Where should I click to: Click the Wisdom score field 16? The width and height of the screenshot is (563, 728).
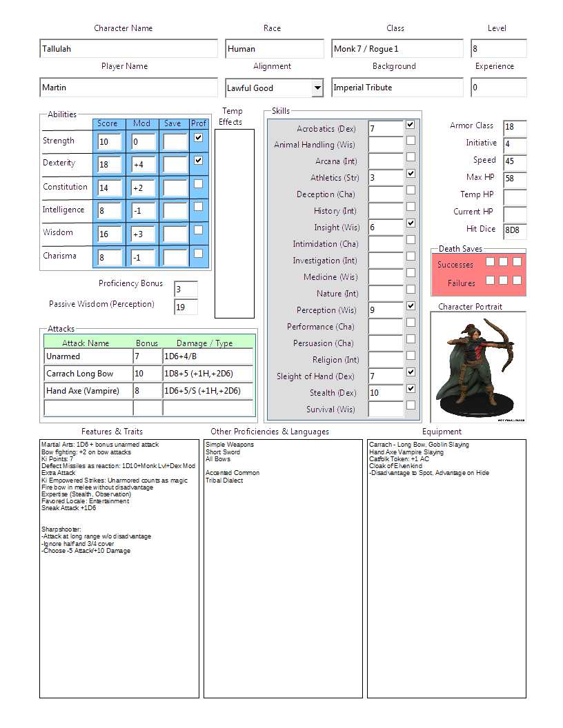(x=110, y=234)
